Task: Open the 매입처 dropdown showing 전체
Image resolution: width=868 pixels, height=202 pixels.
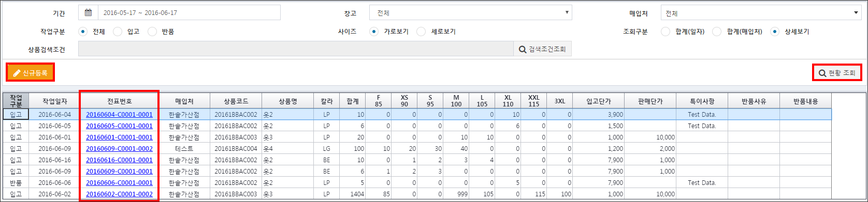Action: click(761, 13)
